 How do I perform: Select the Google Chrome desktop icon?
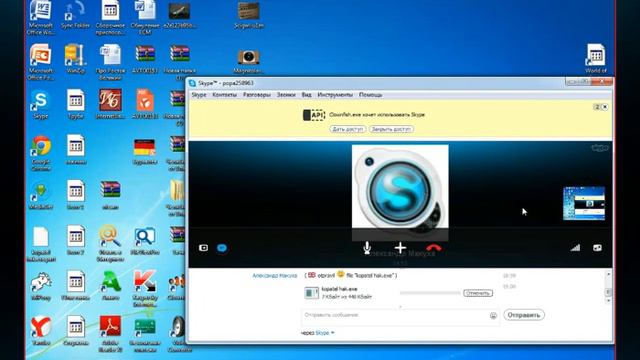click(40, 152)
